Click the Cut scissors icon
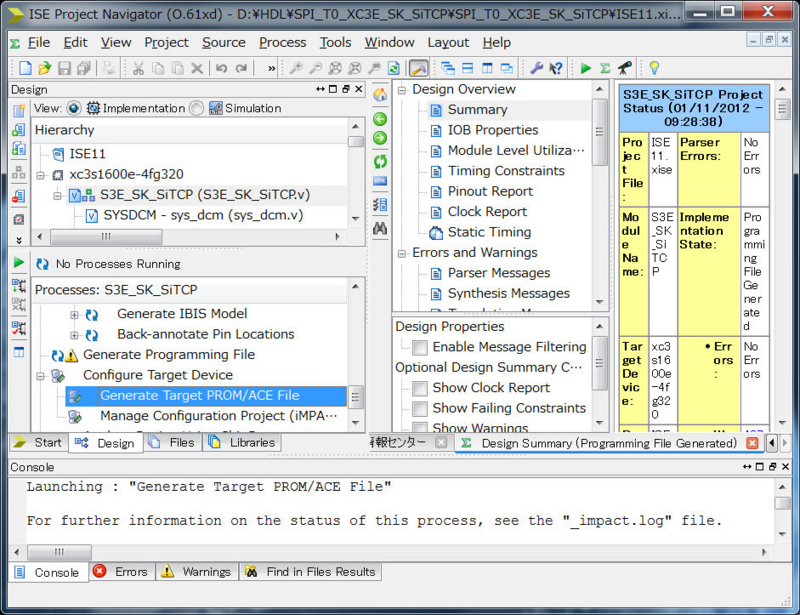The width and height of the screenshot is (800, 615). pyautogui.click(x=138, y=68)
